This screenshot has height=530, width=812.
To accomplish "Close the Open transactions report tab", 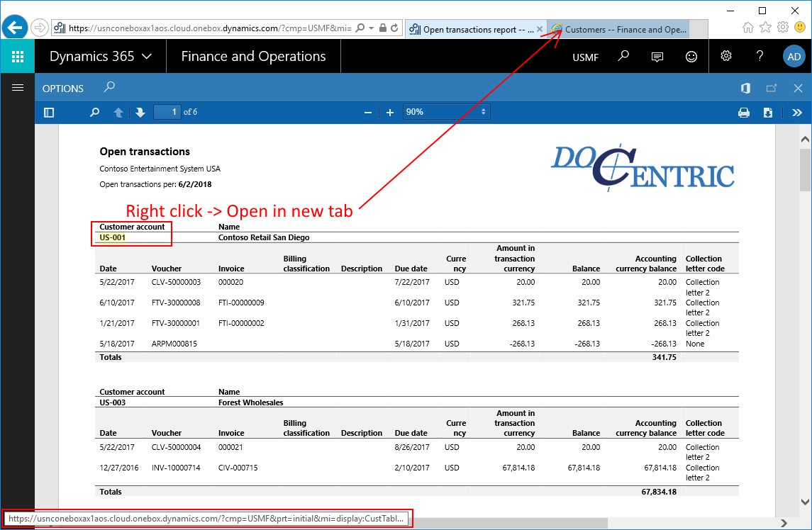I will coord(540,30).
